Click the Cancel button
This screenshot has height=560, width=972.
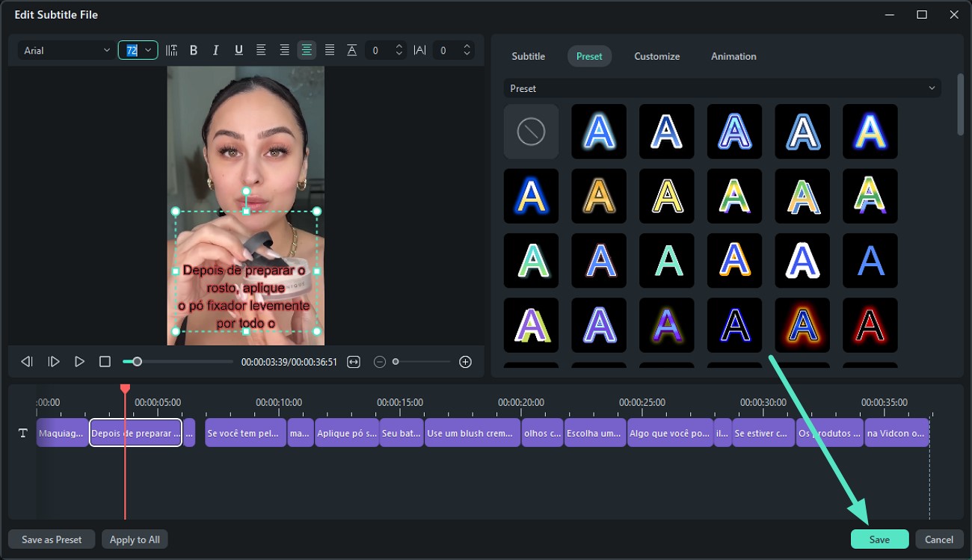pos(938,539)
